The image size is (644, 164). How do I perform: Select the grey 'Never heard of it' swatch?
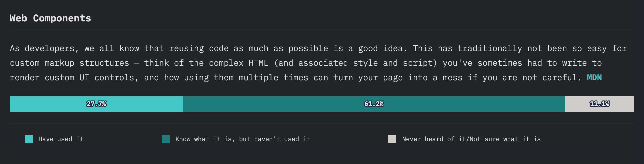392,139
